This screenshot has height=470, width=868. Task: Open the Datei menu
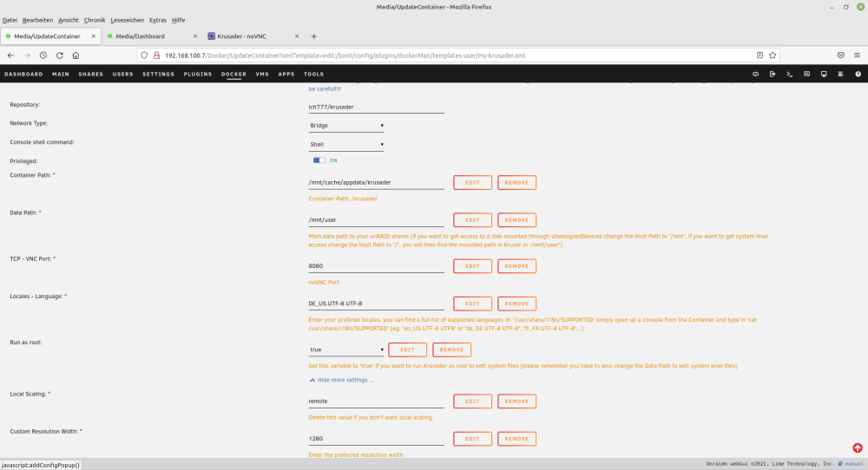tap(10, 20)
